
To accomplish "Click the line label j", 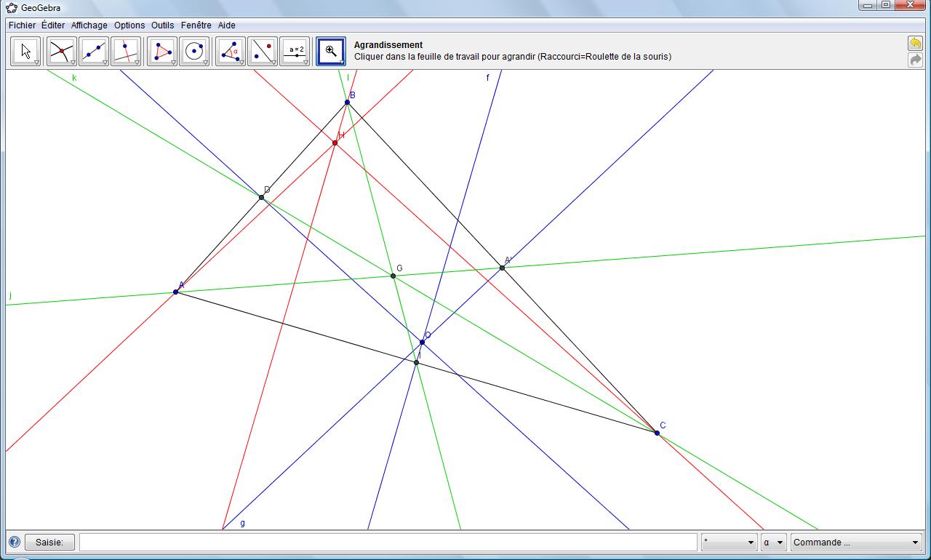I will click(x=11, y=295).
